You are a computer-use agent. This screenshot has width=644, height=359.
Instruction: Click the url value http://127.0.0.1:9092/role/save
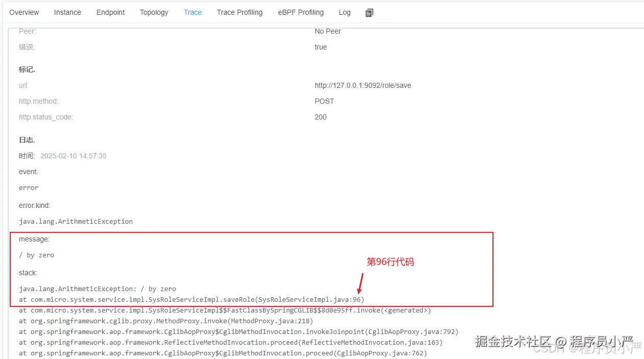tap(363, 85)
